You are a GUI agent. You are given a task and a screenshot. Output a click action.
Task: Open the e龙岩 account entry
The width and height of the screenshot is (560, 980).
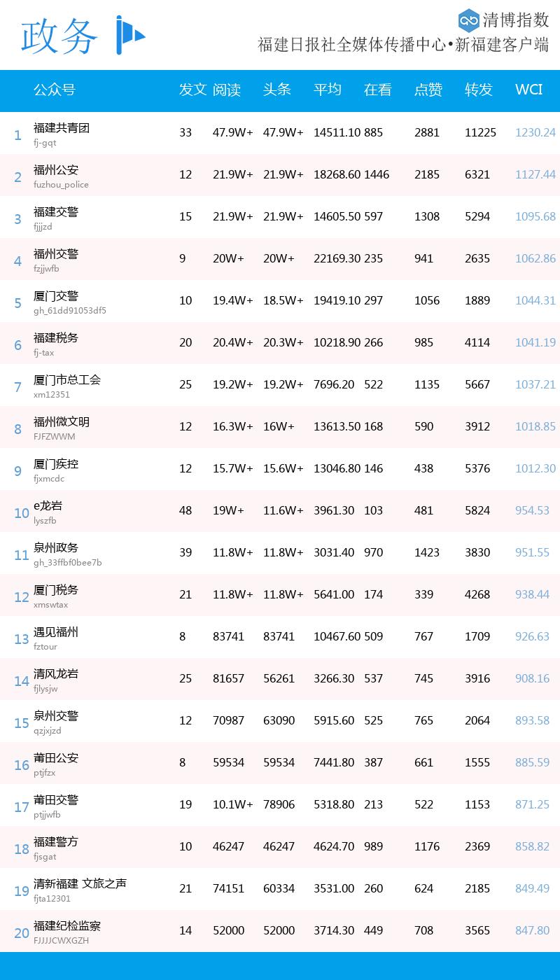48,506
